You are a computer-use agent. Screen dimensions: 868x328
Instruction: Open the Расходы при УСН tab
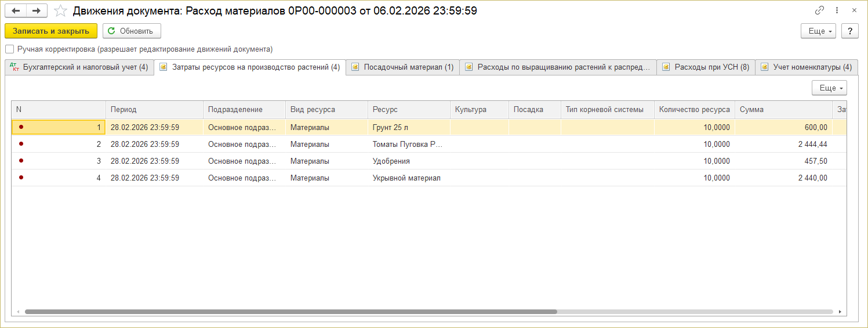(706, 67)
